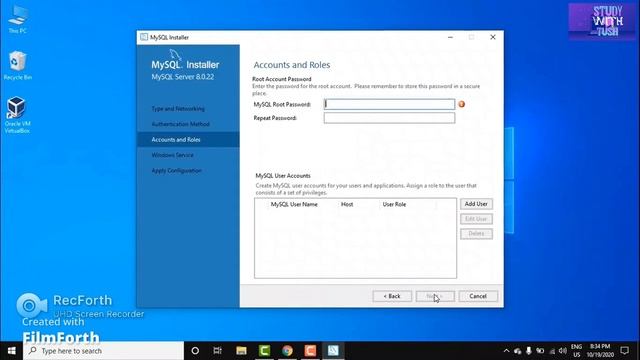Open the Windows Start menu
The height and width of the screenshot is (360, 640).
tap(11, 351)
